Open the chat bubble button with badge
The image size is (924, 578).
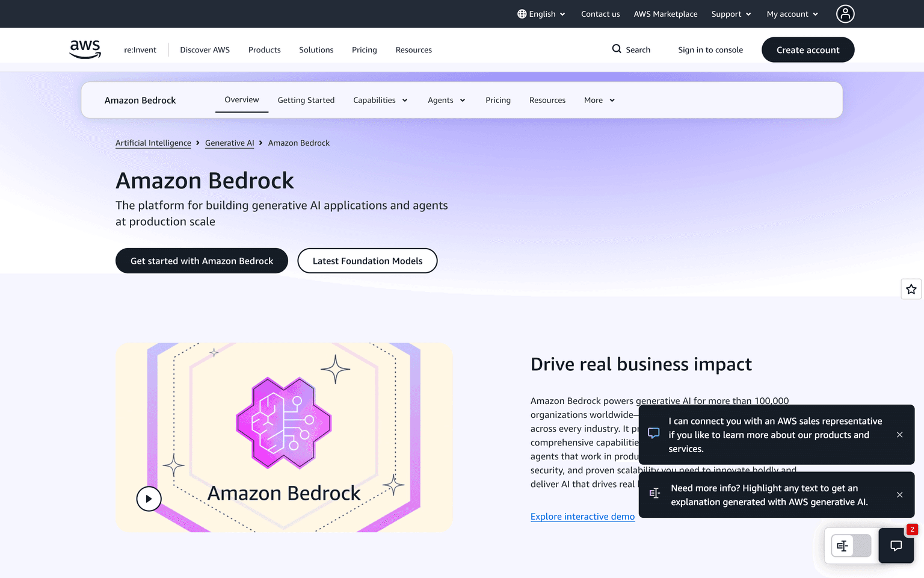(896, 545)
